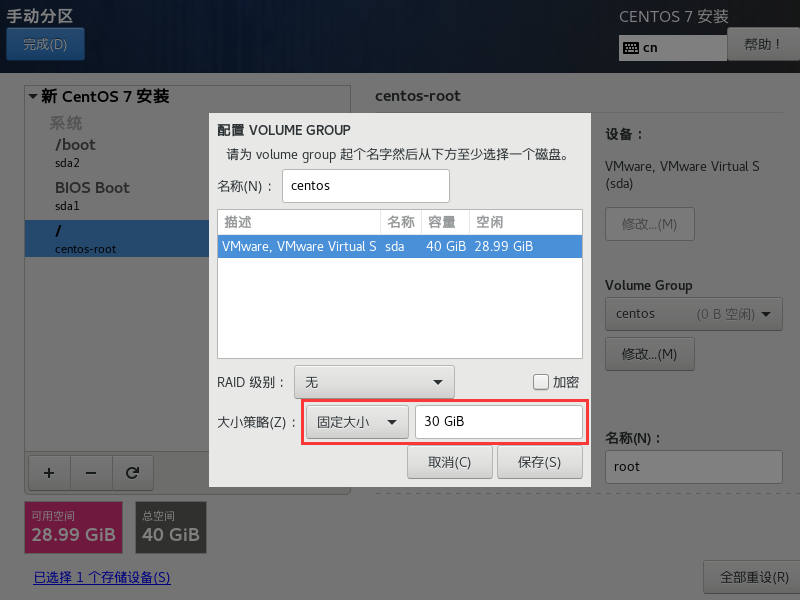Click the 取消(C) cancel button
Image resolution: width=800 pixels, height=600 pixels.
pyautogui.click(x=449, y=462)
